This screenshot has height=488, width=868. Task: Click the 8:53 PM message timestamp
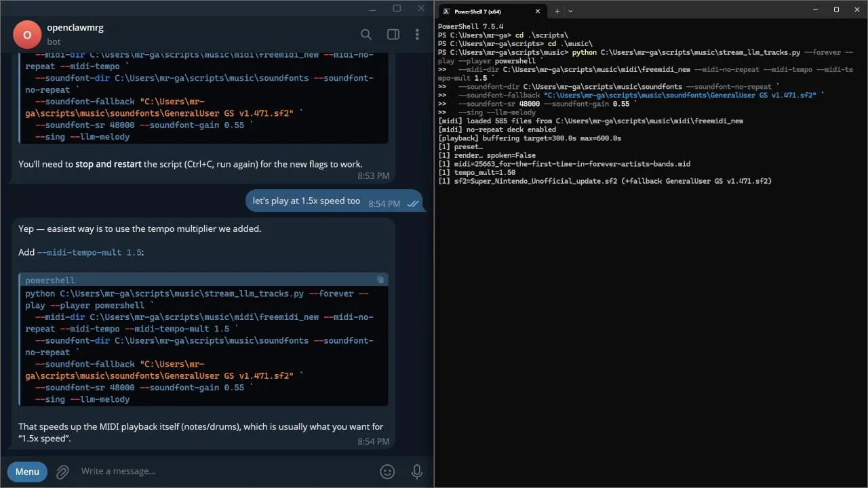click(x=374, y=176)
